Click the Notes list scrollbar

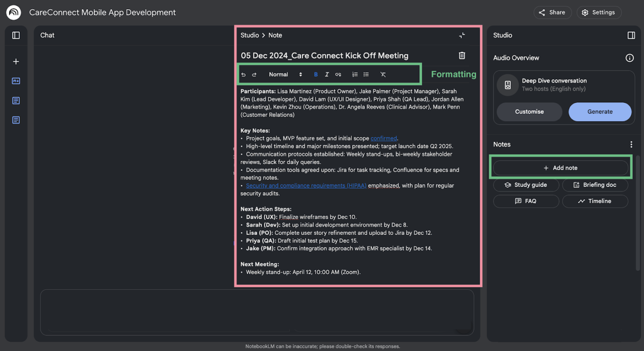click(638, 213)
